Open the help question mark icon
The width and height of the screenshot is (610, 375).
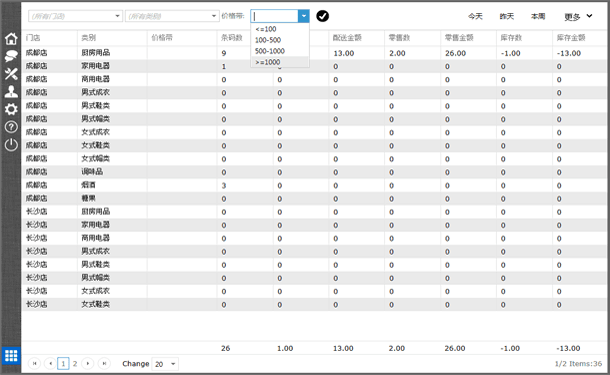click(x=11, y=127)
